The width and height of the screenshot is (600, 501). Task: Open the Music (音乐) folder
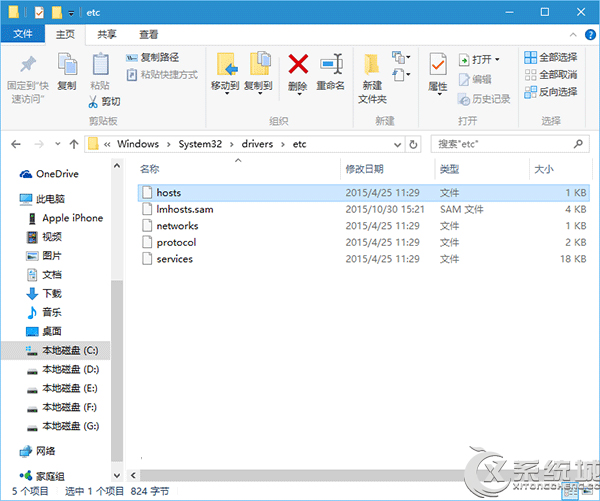(x=44, y=312)
